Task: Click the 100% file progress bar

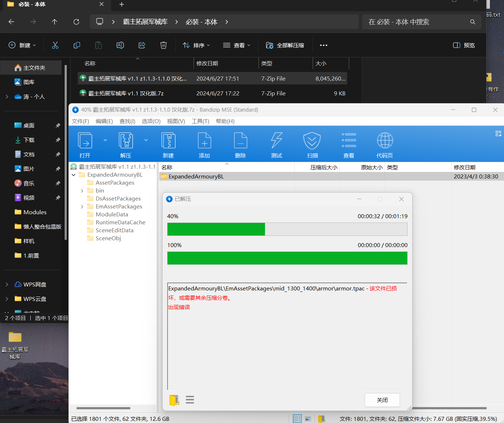Action: (x=287, y=258)
